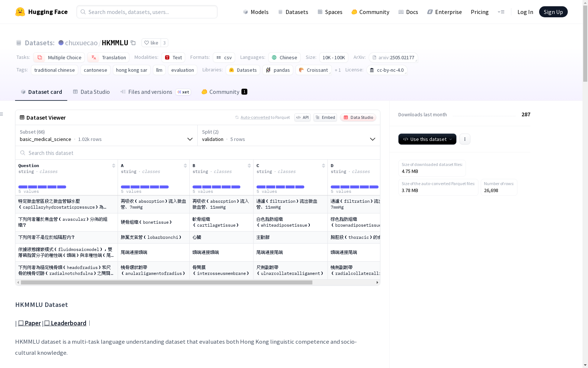The height and width of the screenshot is (368, 588).
Task: Click the evaluation tag
Action: pos(183,70)
